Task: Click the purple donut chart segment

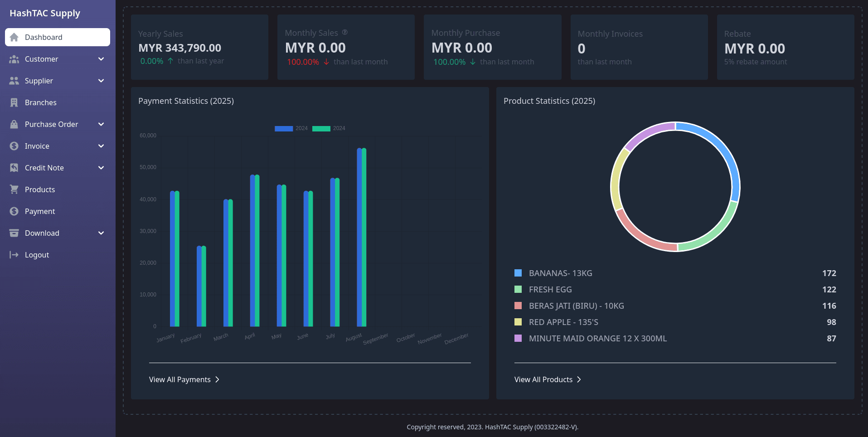Action: pos(647,134)
